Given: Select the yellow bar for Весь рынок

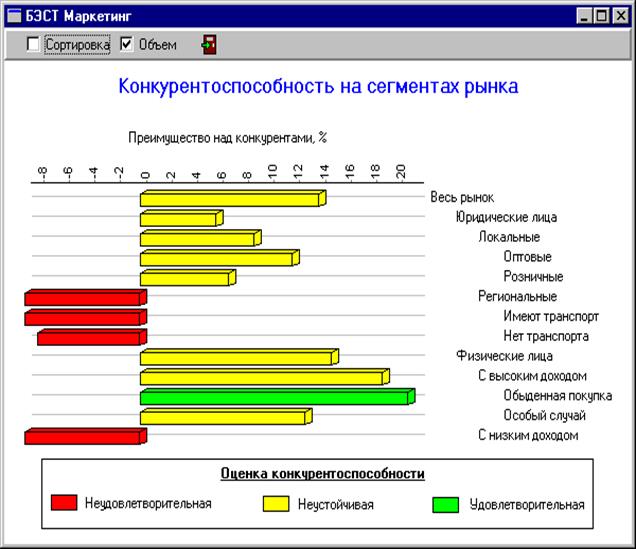Looking at the screenshot, I should [x=231, y=199].
